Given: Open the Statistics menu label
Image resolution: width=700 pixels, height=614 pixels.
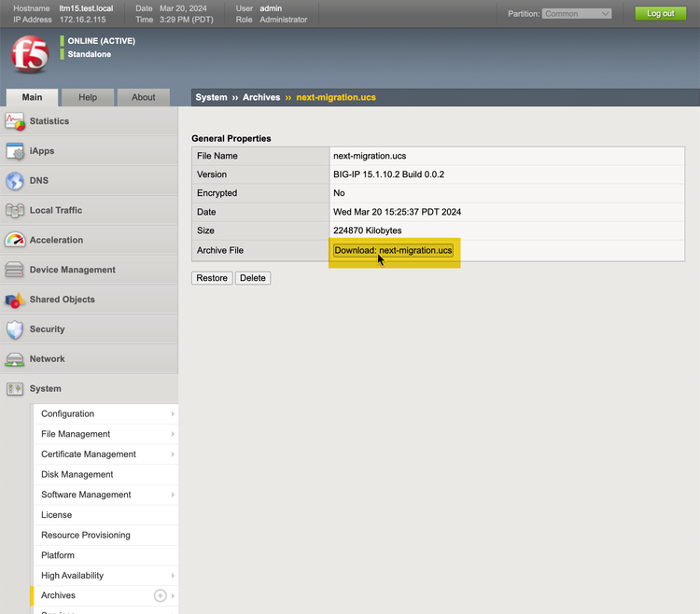Looking at the screenshot, I should pyautogui.click(x=49, y=121).
